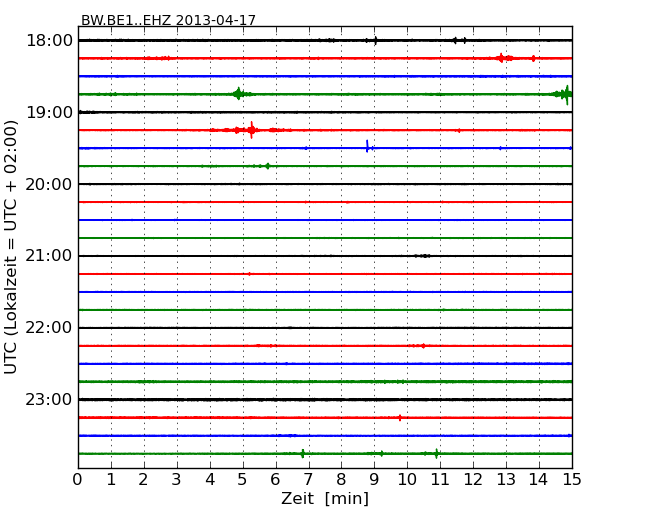Click the y-axis label UTC (Lokalzeit = UTC + 02:00)
This screenshot has height=520, width=650.
[10, 247]
